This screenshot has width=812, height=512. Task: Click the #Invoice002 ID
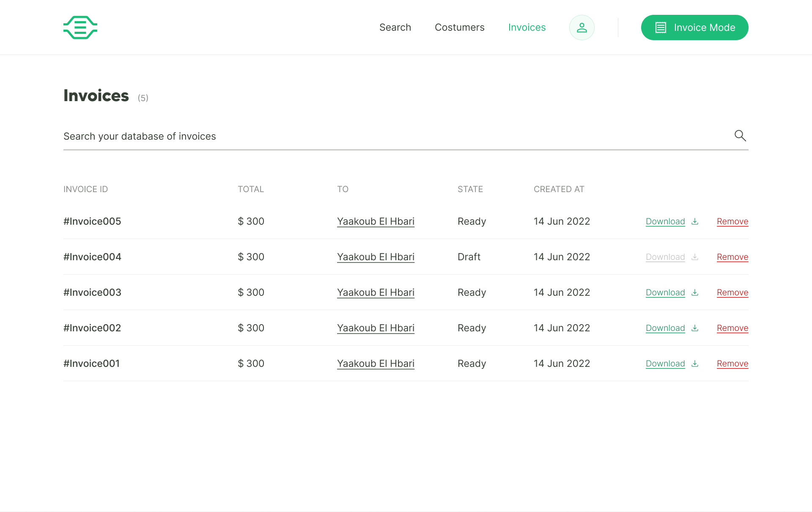coord(92,328)
